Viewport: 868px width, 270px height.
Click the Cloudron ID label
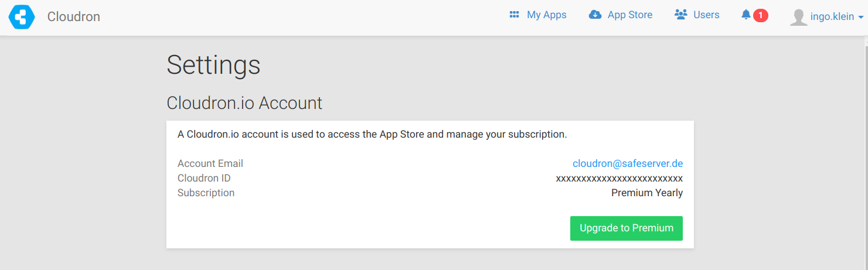coord(204,178)
